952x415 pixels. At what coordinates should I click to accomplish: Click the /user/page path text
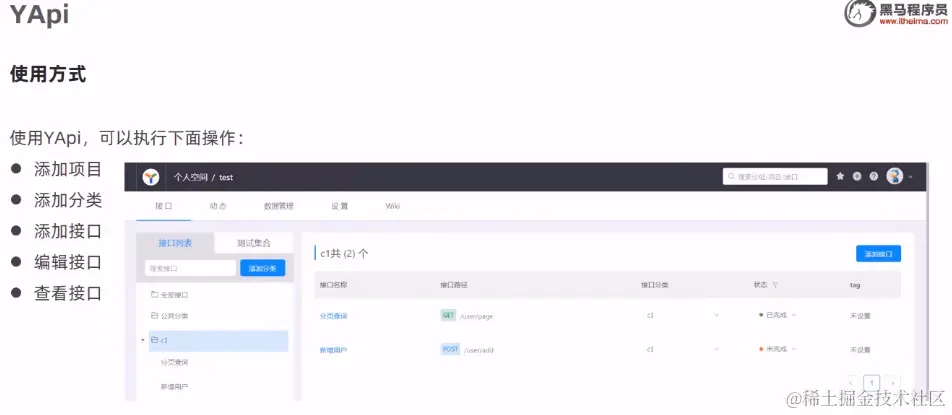point(477,317)
